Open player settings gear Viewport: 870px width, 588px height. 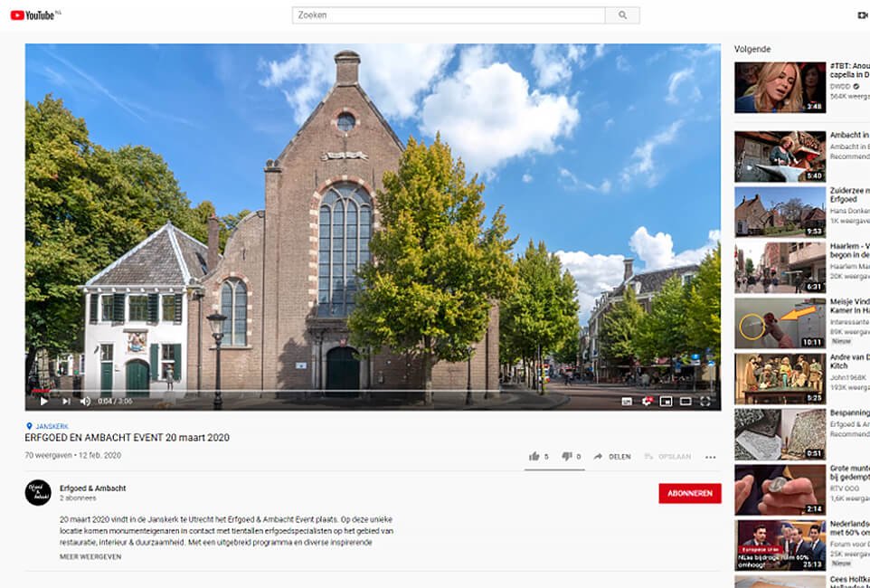[x=647, y=401]
